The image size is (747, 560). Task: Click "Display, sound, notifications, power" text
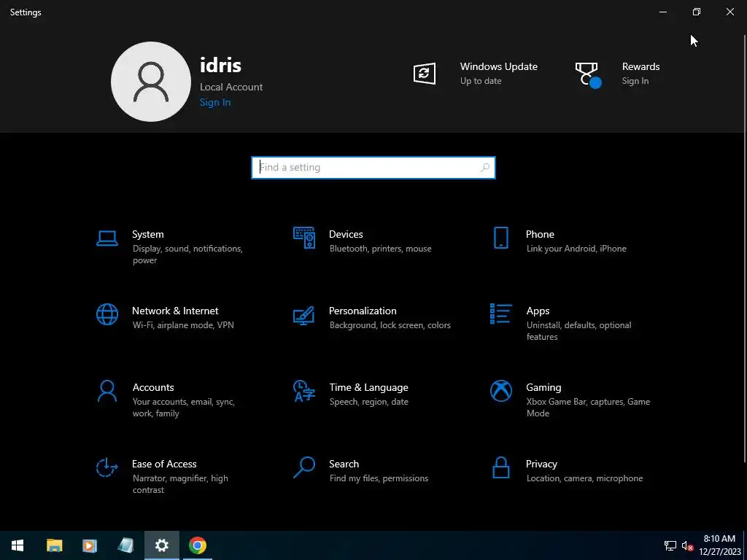click(187, 254)
